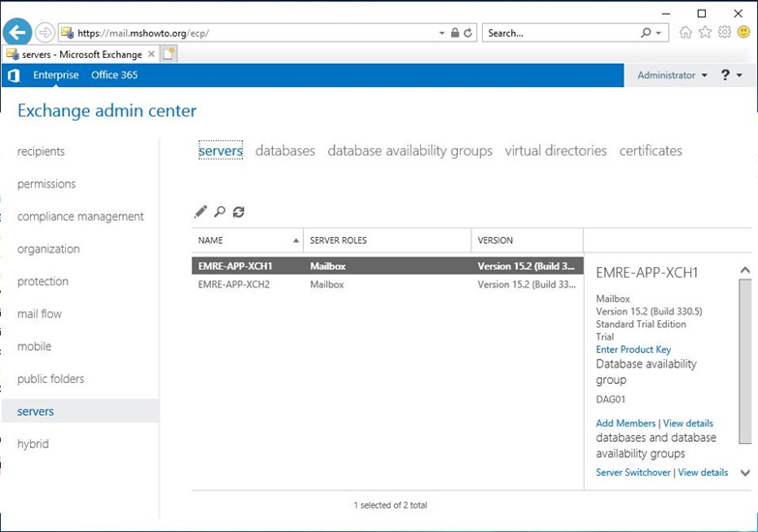This screenshot has width=758, height=532.
Task: Open permissions in the left navigation
Action: pyautogui.click(x=46, y=184)
